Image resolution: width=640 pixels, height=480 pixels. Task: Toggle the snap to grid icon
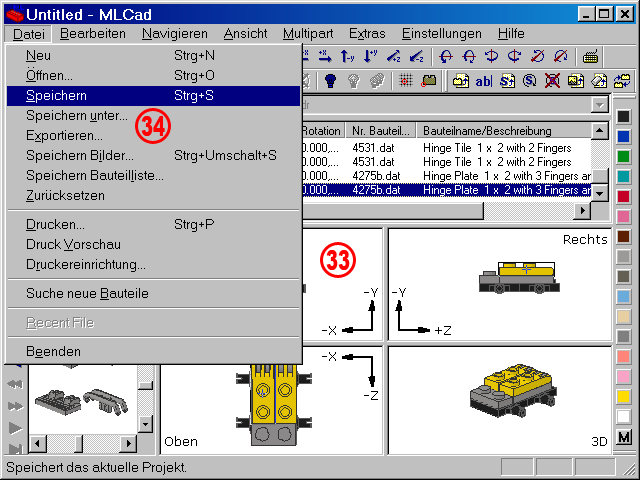pyautogui.click(x=405, y=80)
